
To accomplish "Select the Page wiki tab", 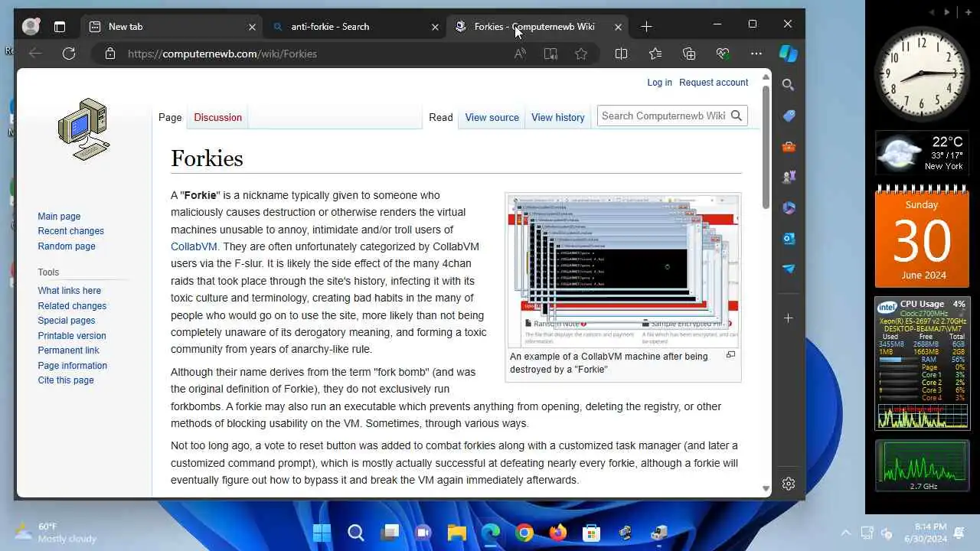I will coord(170,117).
